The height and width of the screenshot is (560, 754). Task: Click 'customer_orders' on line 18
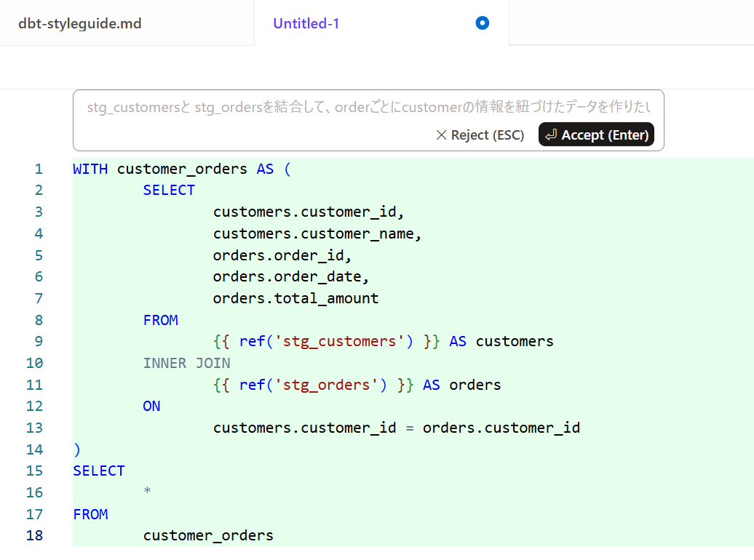pyautogui.click(x=208, y=535)
